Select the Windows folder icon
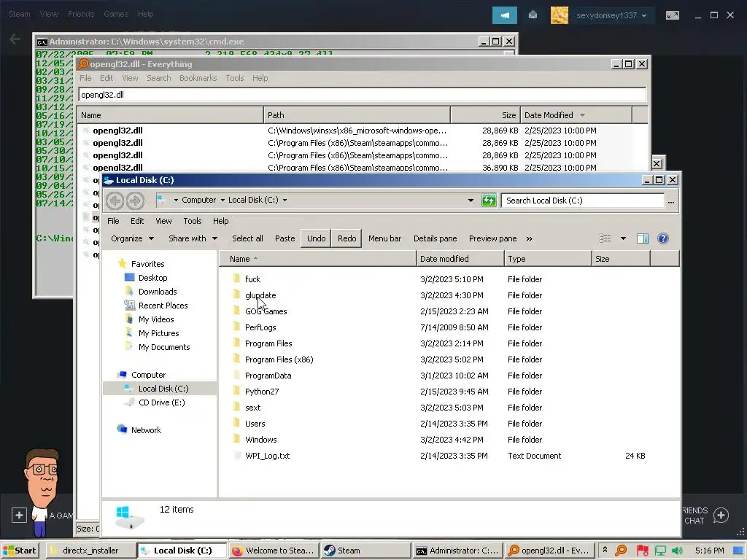 pyautogui.click(x=236, y=440)
